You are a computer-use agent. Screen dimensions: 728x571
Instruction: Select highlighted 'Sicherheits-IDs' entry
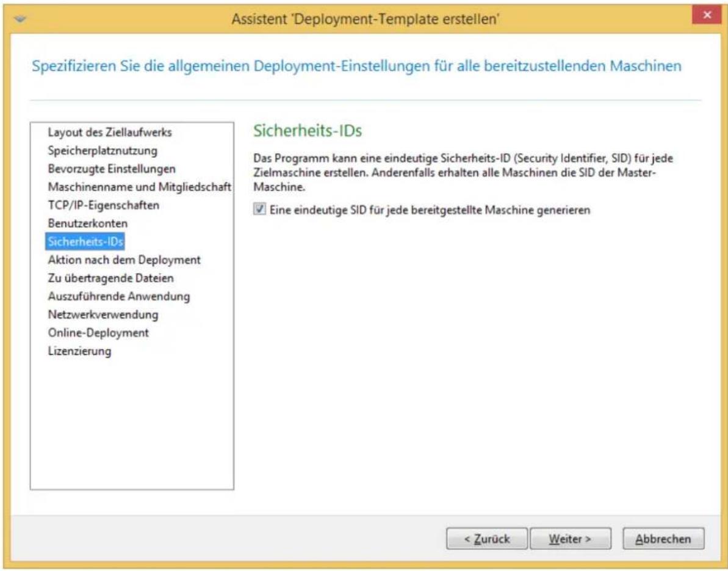pos(85,242)
